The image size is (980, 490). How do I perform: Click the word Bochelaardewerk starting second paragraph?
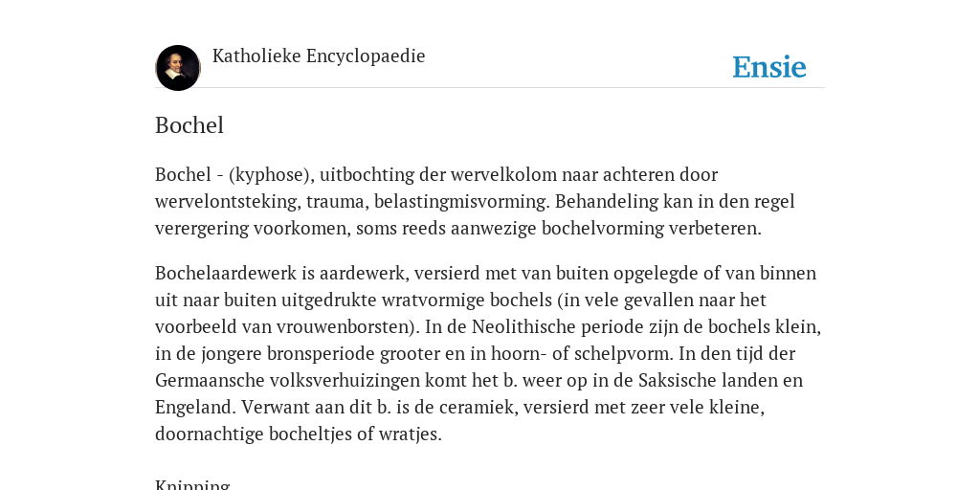(226, 273)
